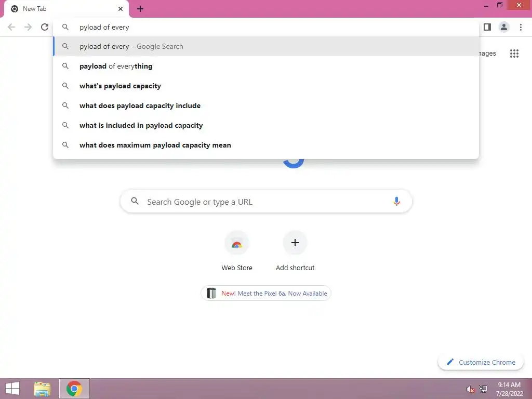The width and height of the screenshot is (532, 399).
Task: Focus the 'Search Google or type a URL' box
Action: (x=266, y=202)
